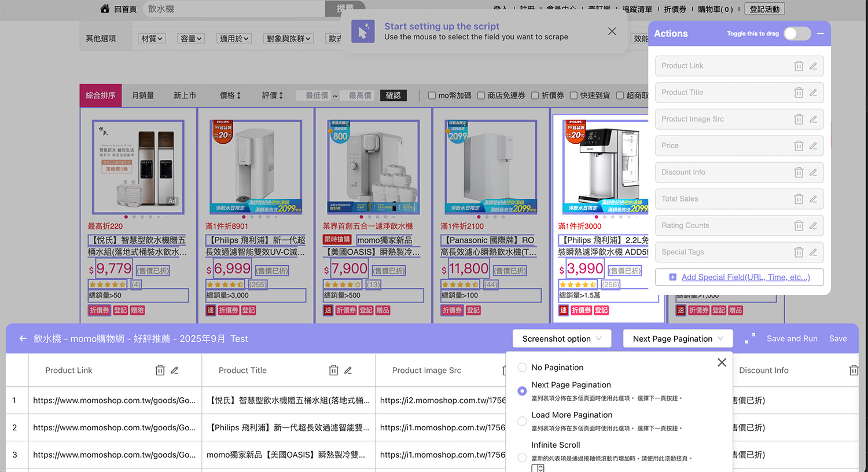Viewport: 868px width, 472px height.
Task: Add Special Field (URL, Time, etc.)
Action: pos(740,277)
